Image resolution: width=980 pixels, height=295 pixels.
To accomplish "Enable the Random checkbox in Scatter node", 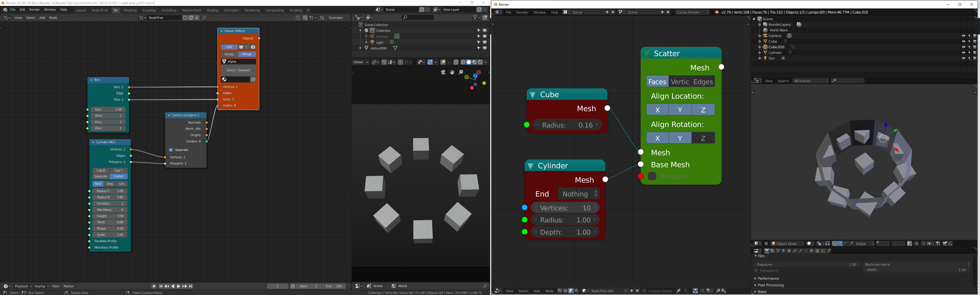I will pos(652,176).
